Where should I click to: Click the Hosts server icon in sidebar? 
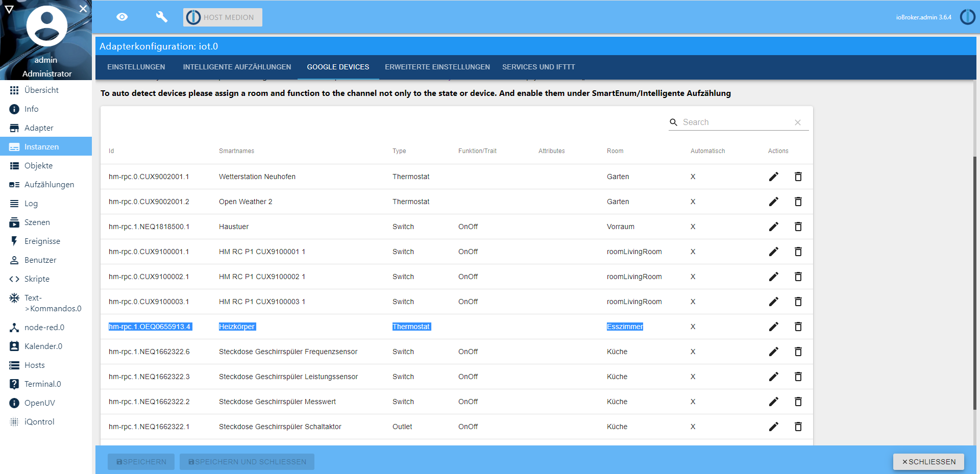pyautogui.click(x=14, y=365)
